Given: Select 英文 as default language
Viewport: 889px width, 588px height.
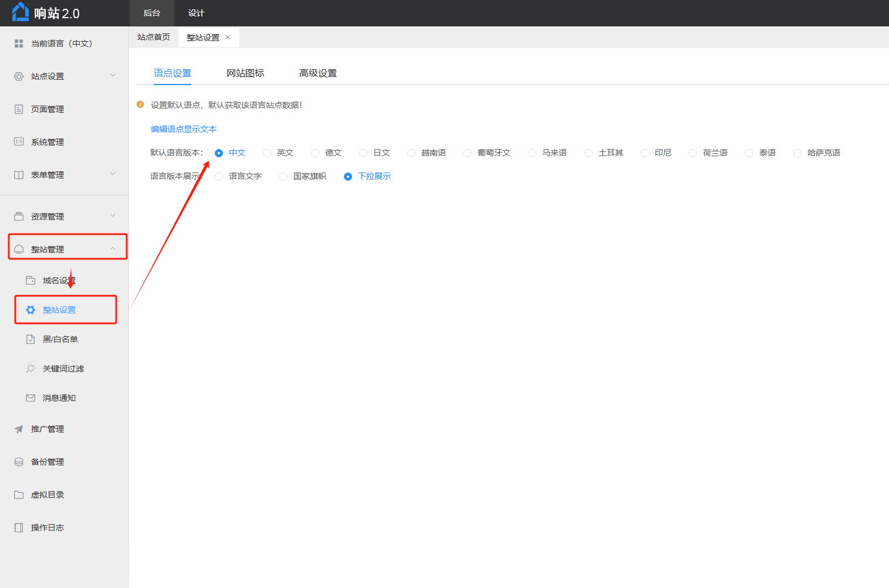Looking at the screenshot, I should (x=267, y=153).
